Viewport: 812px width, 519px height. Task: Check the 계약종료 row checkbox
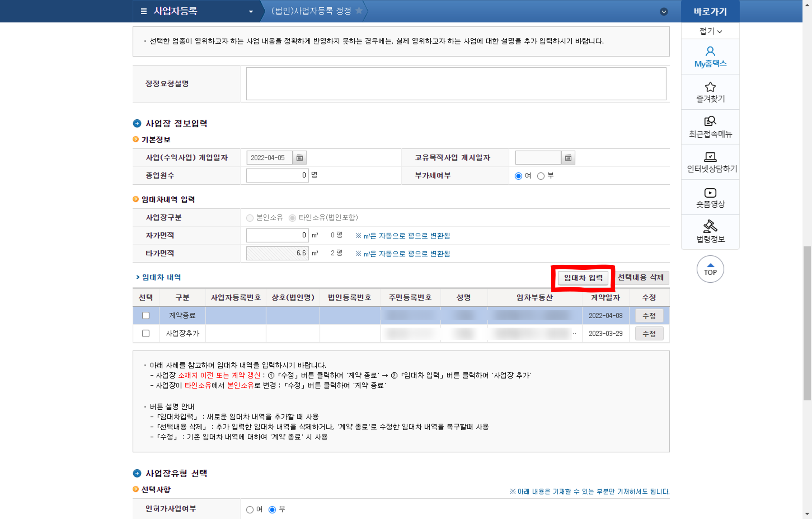coord(146,315)
